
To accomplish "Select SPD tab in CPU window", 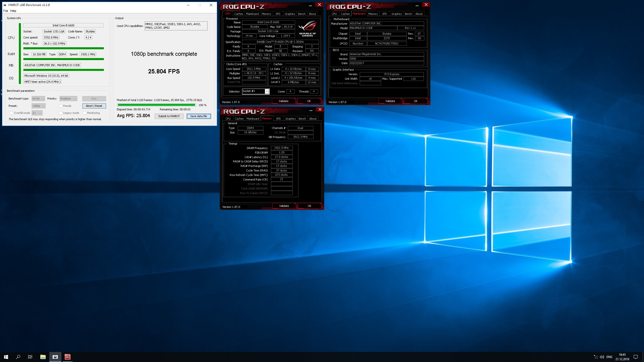I will [x=278, y=14].
